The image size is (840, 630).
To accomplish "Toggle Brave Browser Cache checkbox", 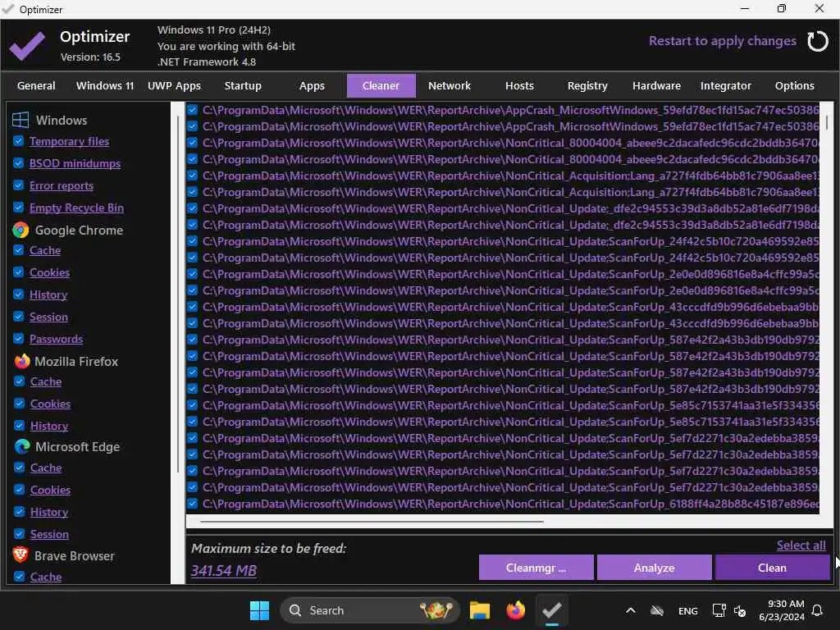I will (20, 577).
